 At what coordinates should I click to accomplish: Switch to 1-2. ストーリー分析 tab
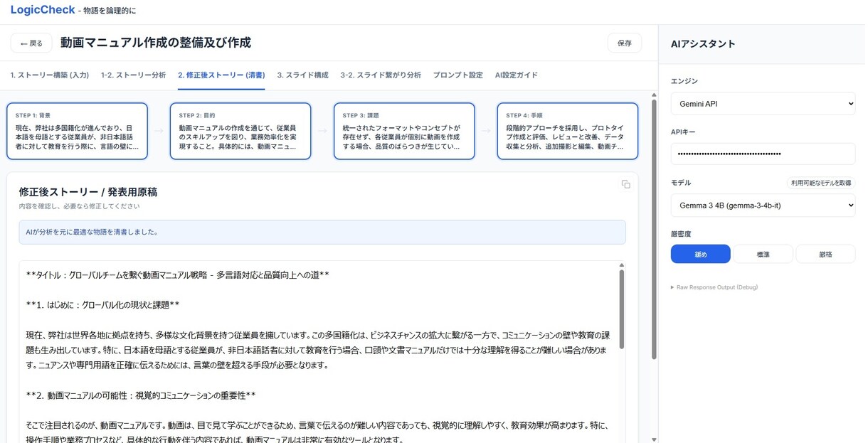(133, 75)
